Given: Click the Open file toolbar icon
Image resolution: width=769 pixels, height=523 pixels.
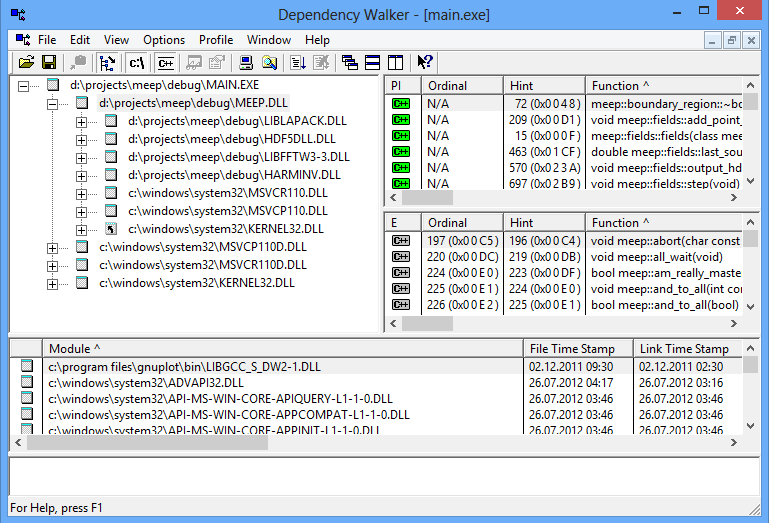Looking at the screenshot, I should (25, 63).
